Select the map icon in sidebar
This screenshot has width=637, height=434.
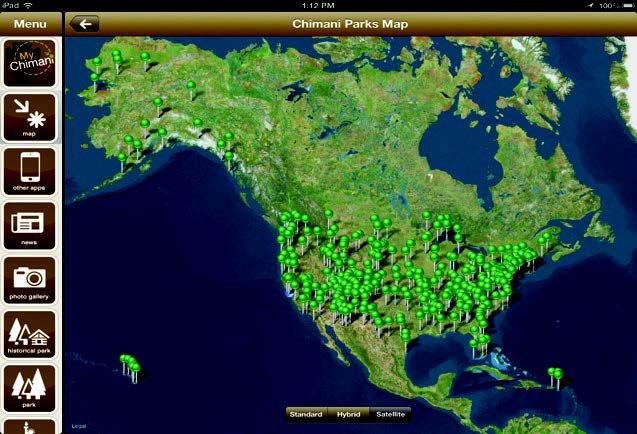point(30,117)
